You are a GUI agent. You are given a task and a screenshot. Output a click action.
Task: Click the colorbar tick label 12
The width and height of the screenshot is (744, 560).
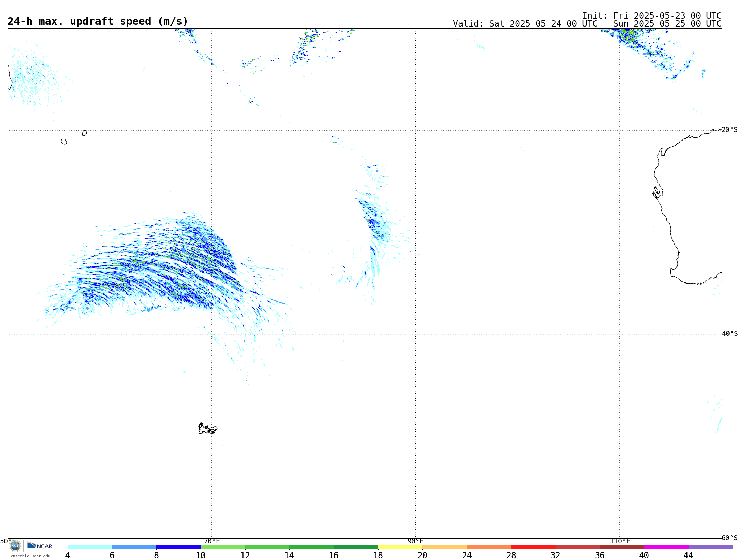point(245,556)
